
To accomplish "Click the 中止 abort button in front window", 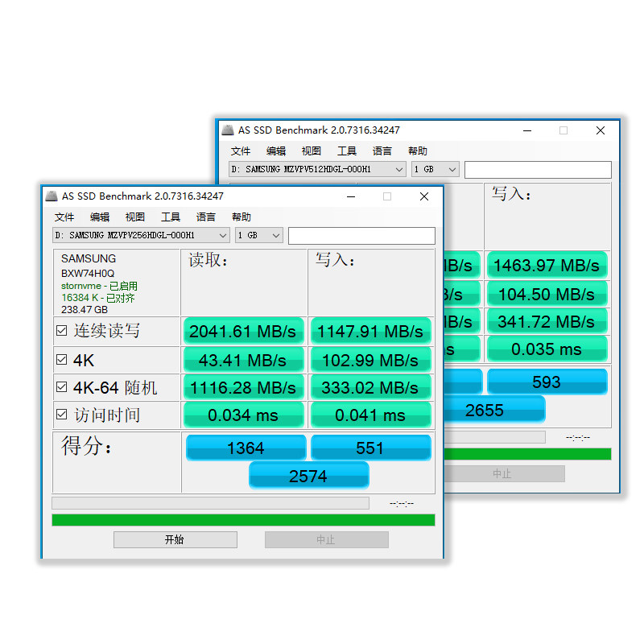I will click(x=327, y=539).
